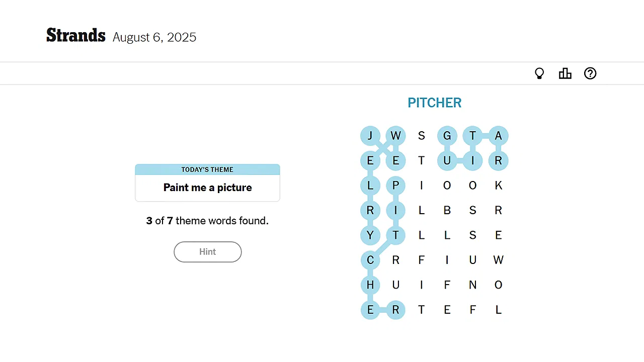Click the highlighted letter Y tile
644x362 pixels.
tap(370, 235)
